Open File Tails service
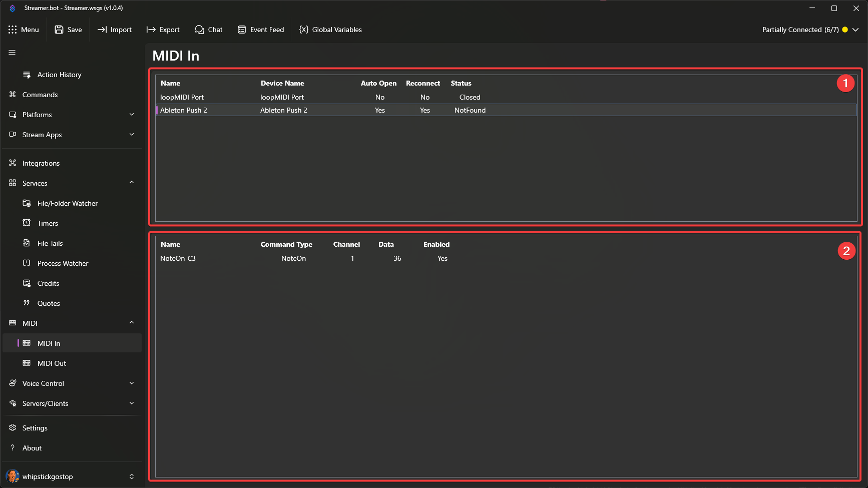868x488 pixels. (x=50, y=243)
